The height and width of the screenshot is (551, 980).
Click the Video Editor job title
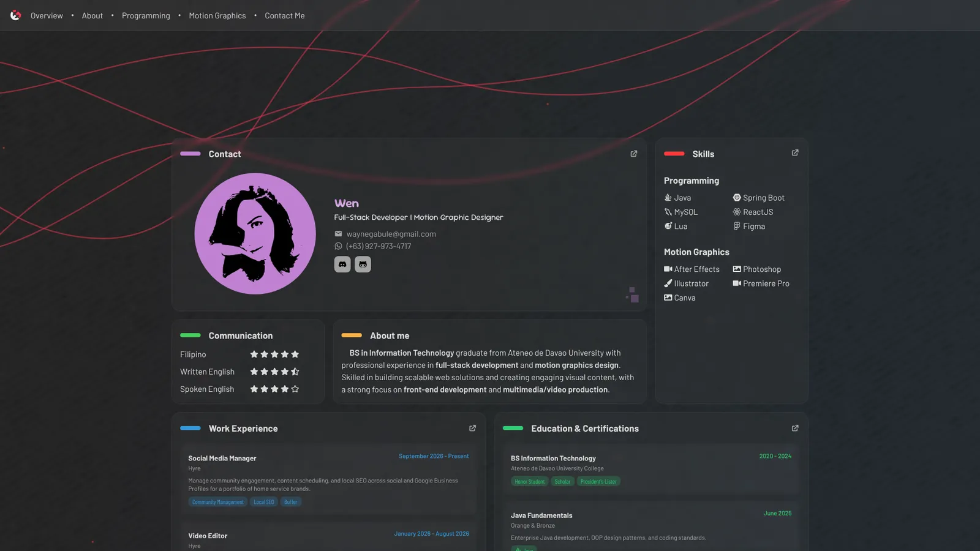click(x=208, y=536)
